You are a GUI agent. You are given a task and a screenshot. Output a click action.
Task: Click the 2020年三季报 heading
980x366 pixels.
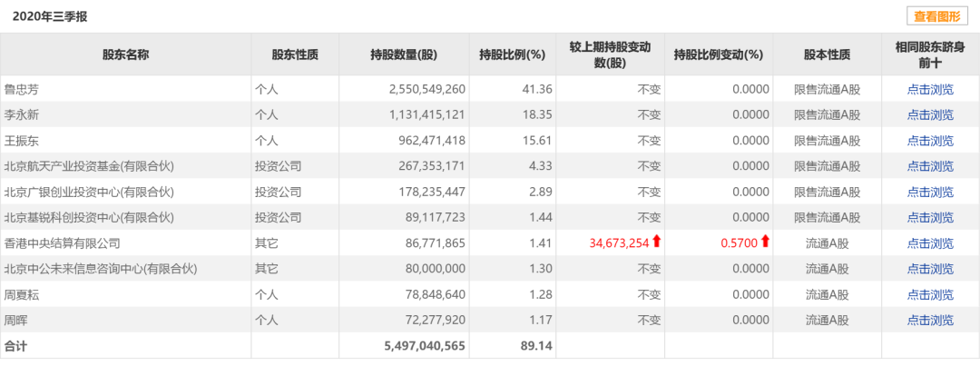click(x=45, y=17)
